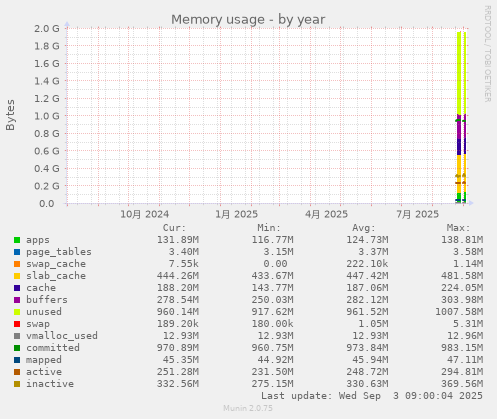Click the dark blue cache legend swatch
Viewport: 497px width, 419px height.
[17, 288]
